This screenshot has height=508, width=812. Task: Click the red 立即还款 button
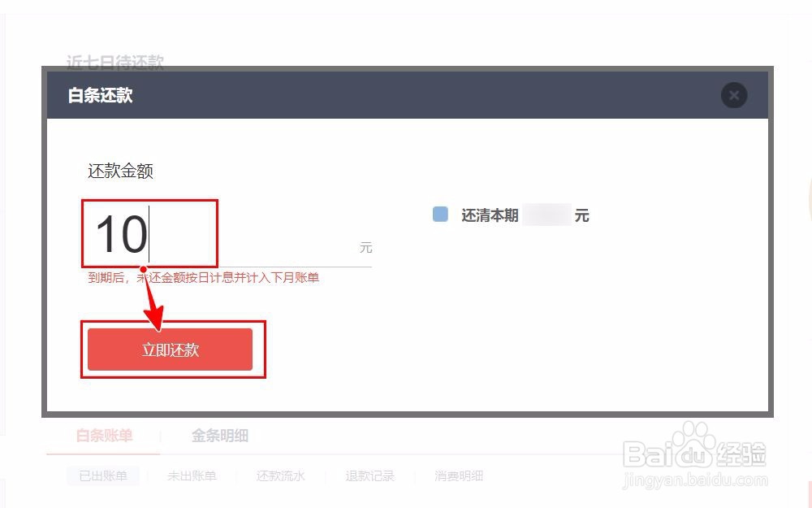[170, 350]
